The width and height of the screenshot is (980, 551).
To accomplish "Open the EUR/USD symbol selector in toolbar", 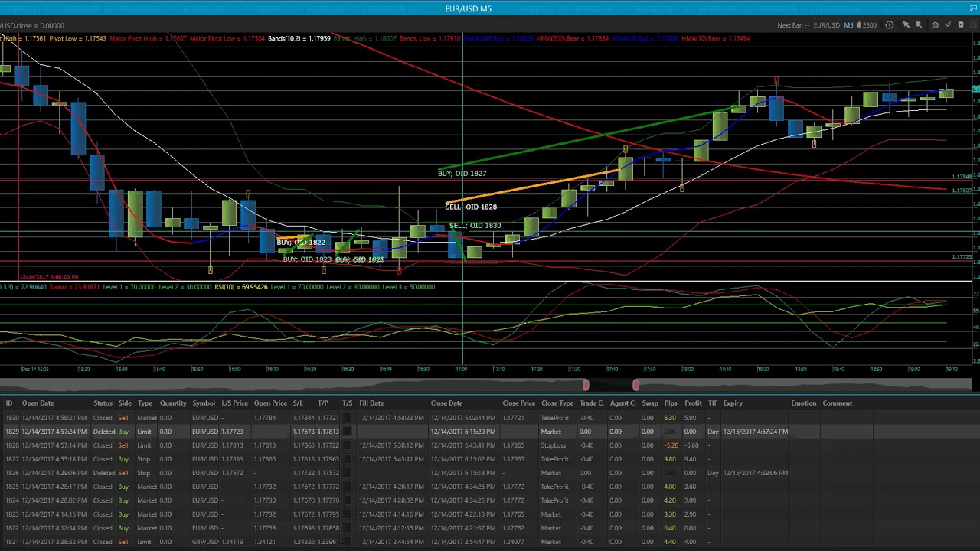I will pyautogui.click(x=827, y=25).
